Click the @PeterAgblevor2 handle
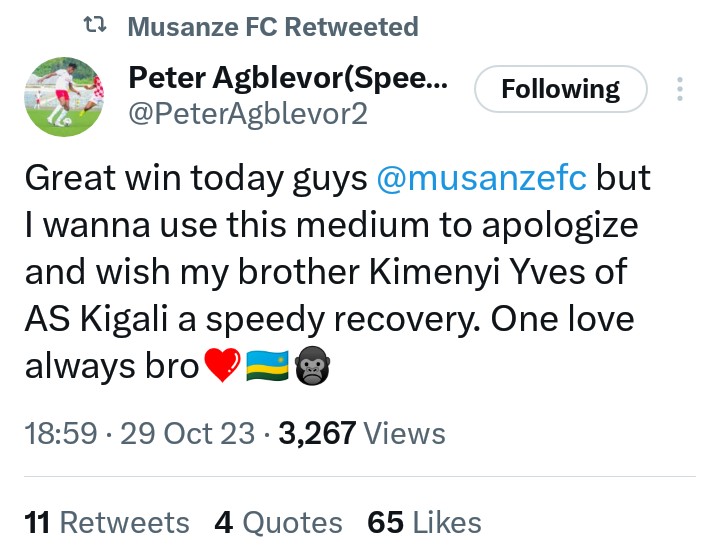 (248, 115)
